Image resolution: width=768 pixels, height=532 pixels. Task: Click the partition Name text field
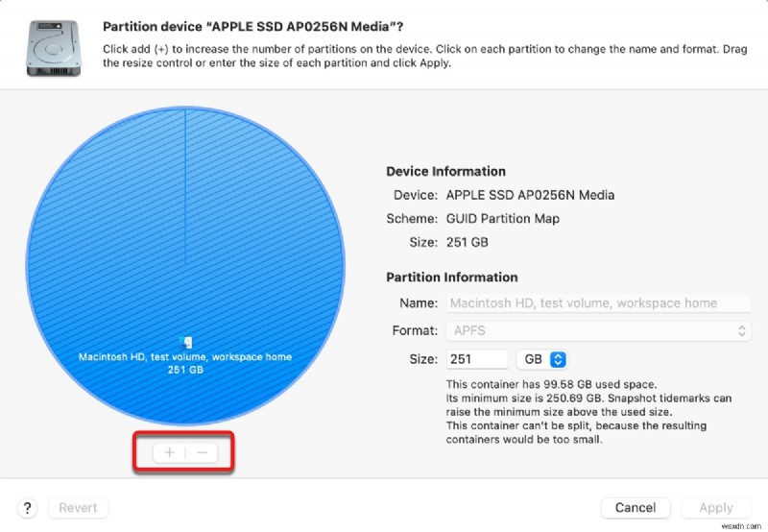(599, 302)
